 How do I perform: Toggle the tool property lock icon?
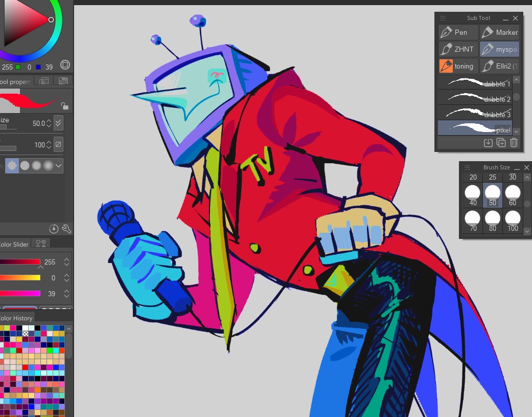[64, 106]
